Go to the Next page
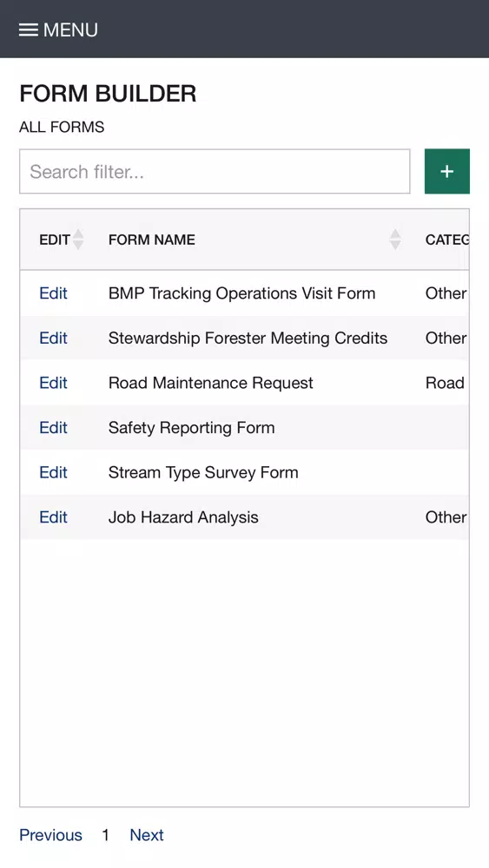 [147, 835]
